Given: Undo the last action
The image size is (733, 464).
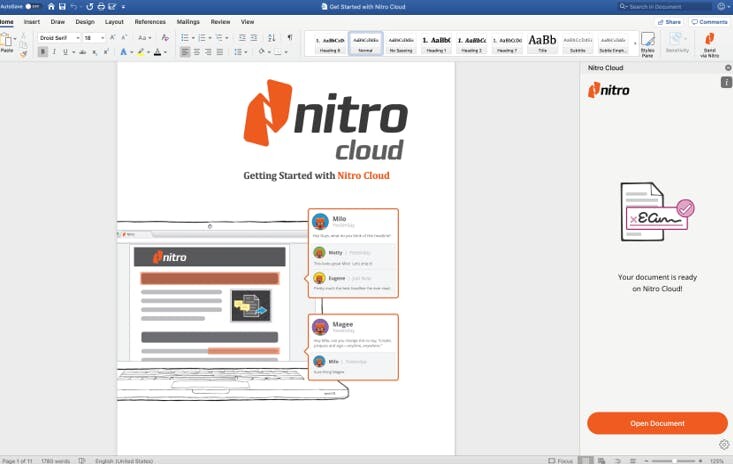Looking at the screenshot, I should pyautogui.click(x=74, y=7).
